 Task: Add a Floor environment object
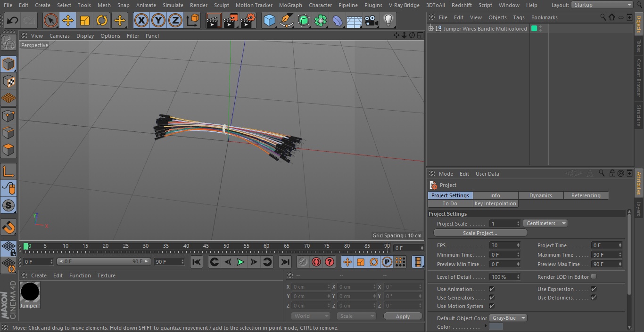pyautogui.click(x=355, y=20)
